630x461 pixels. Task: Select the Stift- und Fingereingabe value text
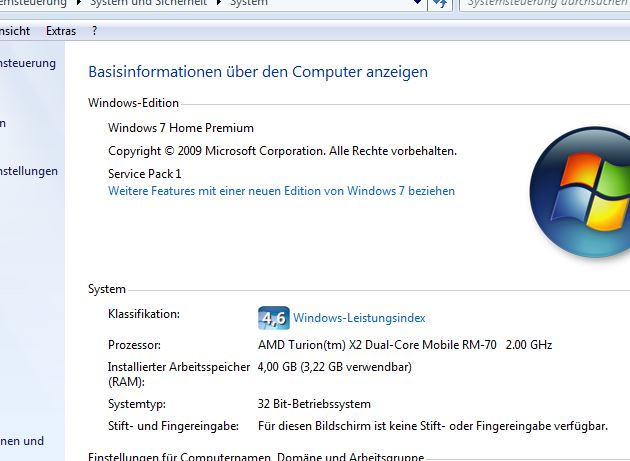point(433,426)
